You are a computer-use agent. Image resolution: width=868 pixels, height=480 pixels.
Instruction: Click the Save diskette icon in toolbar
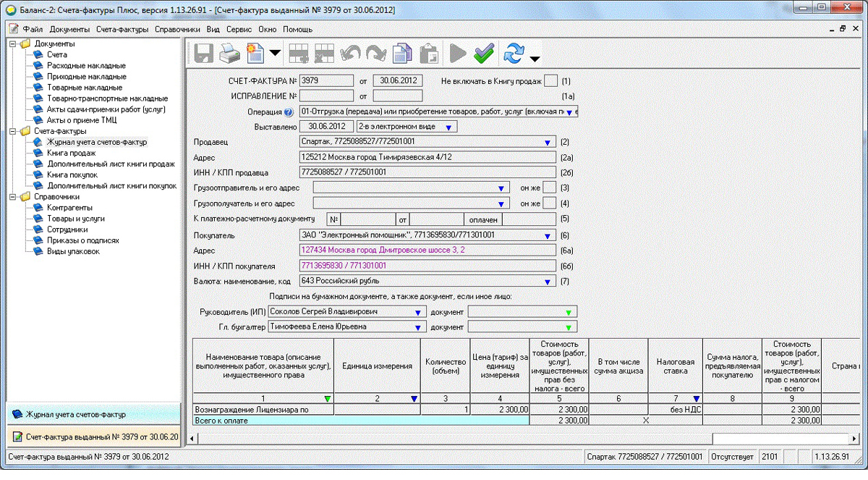[203, 54]
